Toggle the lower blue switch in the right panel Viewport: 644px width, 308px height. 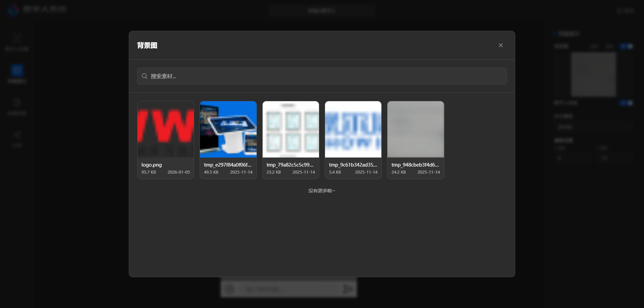point(626,103)
